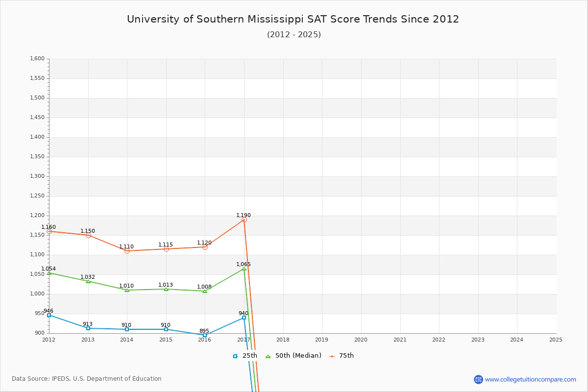Click the 2021 x-axis label
Image resolution: width=588 pixels, height=392 pixels.
(400, 339)
